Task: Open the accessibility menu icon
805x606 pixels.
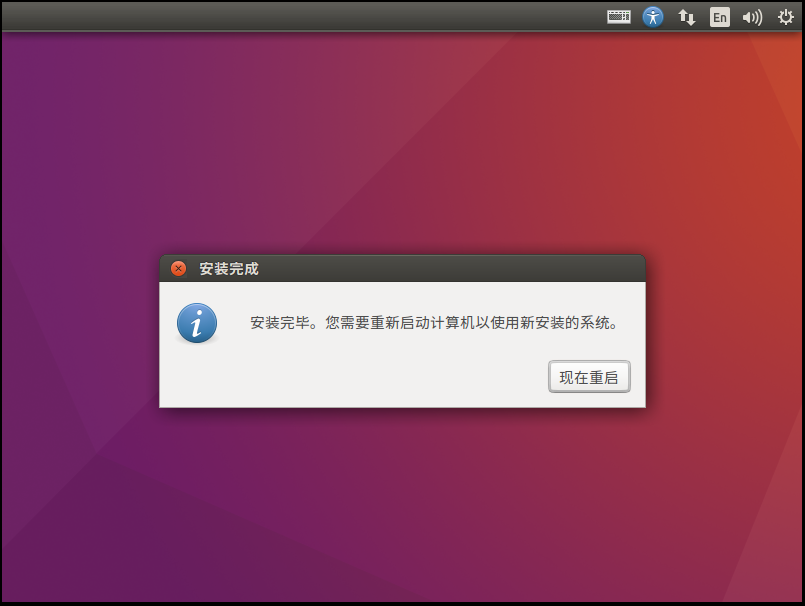Action: point(653,17)
